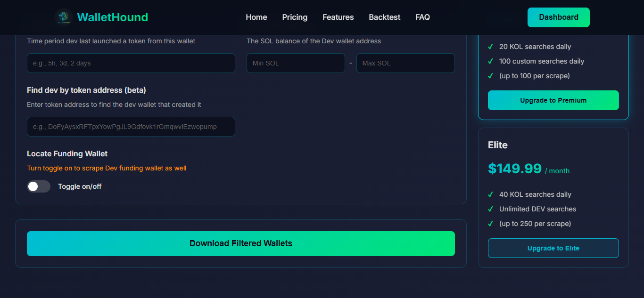The height and width of the screenshot is (298, 644).
Task: Open the Dashboard
Action: click(558, 17)
